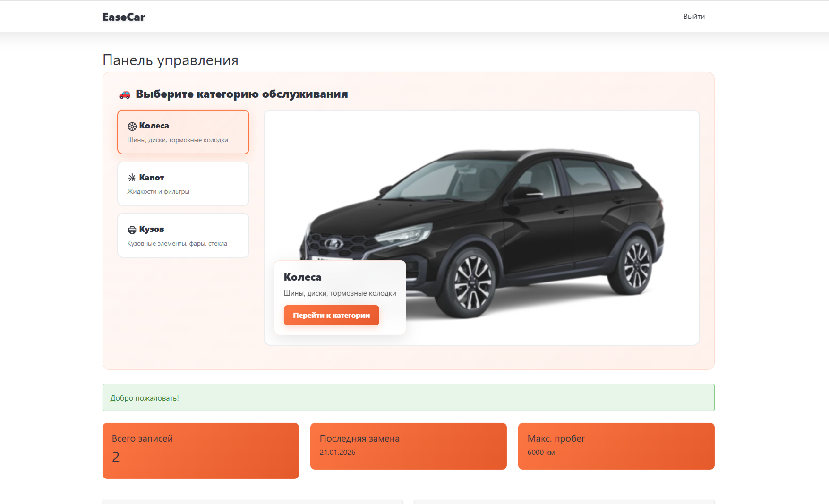Click the Шины, диски, тормозные колодки text

(x=178, y=140)
